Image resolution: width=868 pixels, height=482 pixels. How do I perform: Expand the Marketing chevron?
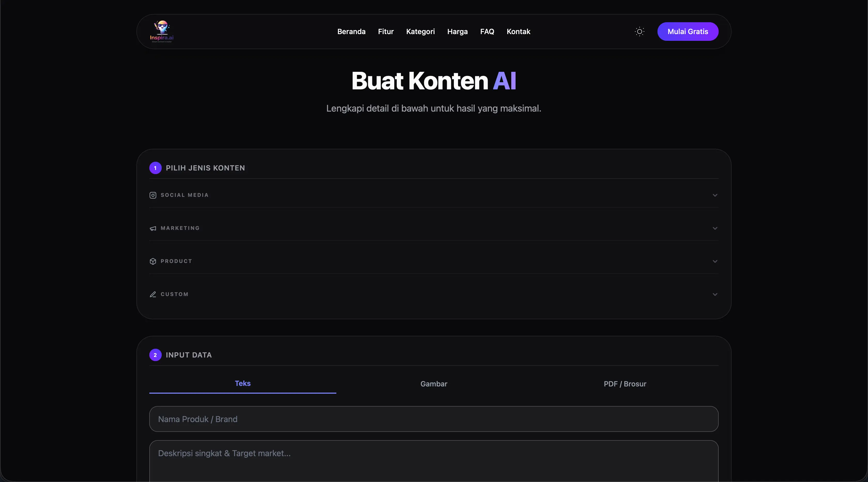coord(715,228)
